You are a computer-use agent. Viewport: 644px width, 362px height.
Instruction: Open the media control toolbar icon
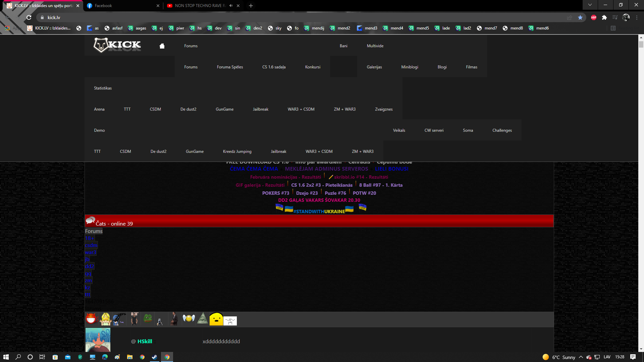pyautogui.click(x=615, y=17)
